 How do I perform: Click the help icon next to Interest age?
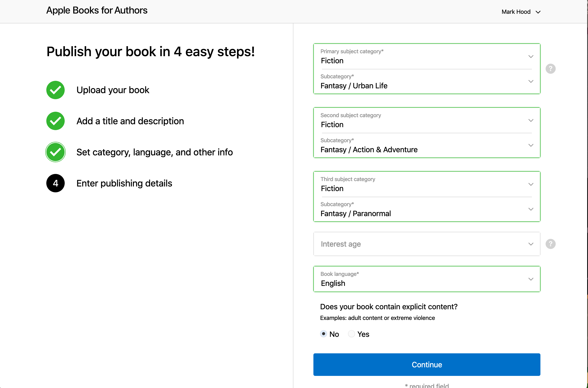[550, 244]
